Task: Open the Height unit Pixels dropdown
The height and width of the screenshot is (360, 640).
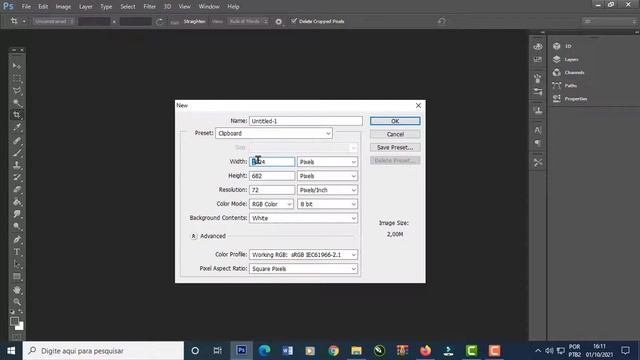Action: click(x=327, y=176)
